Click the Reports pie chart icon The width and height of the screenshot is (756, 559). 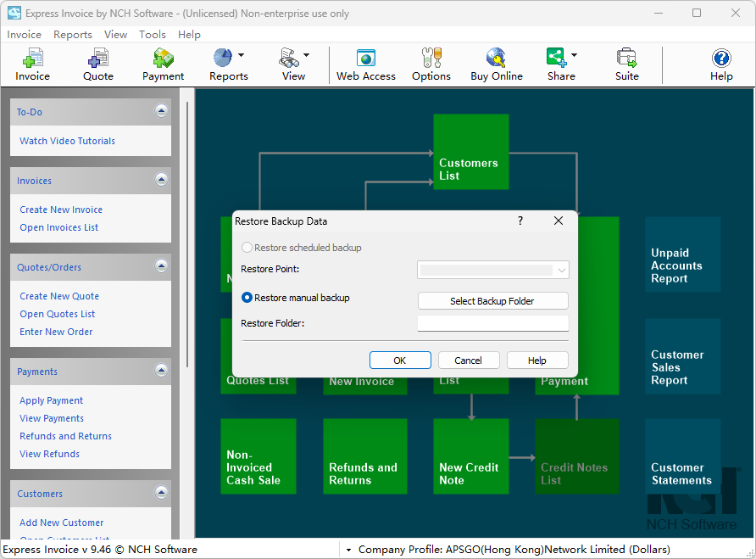point(223,59)
